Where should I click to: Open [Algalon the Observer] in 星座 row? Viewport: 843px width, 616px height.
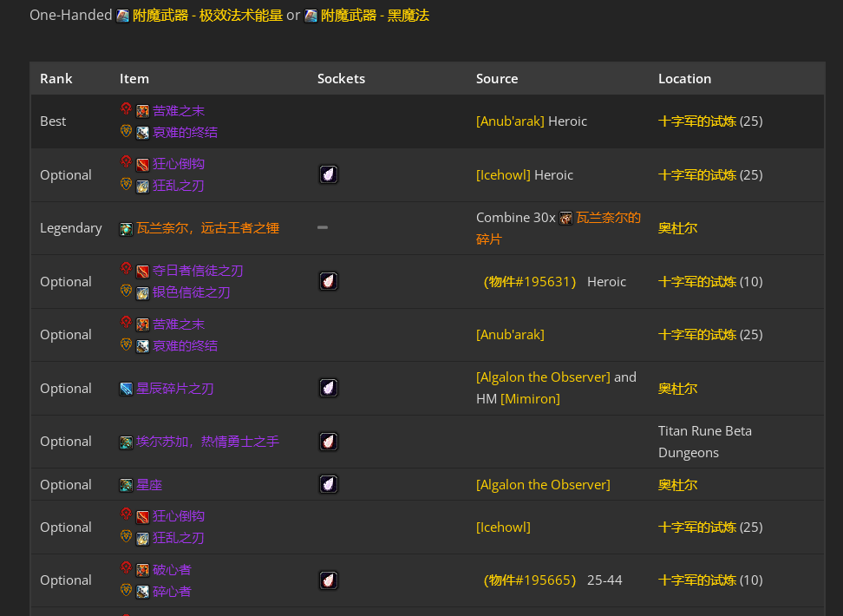(543, 485)
